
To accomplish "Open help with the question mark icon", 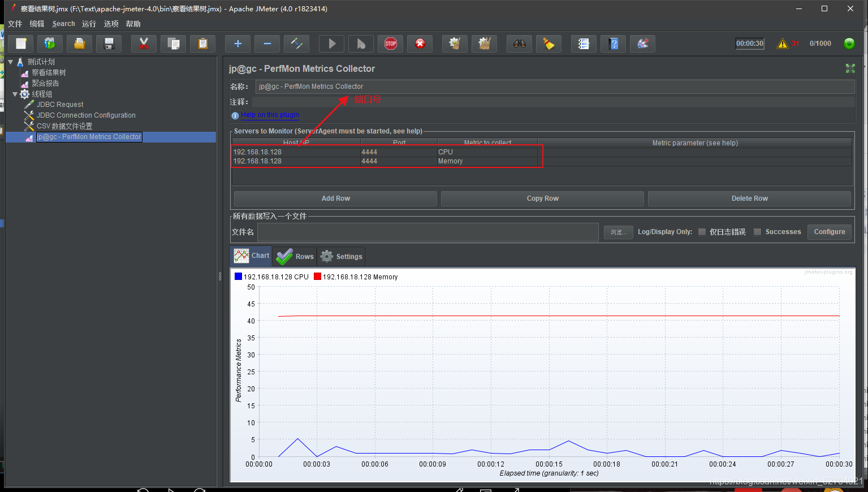I will click(x=614, y=44).
